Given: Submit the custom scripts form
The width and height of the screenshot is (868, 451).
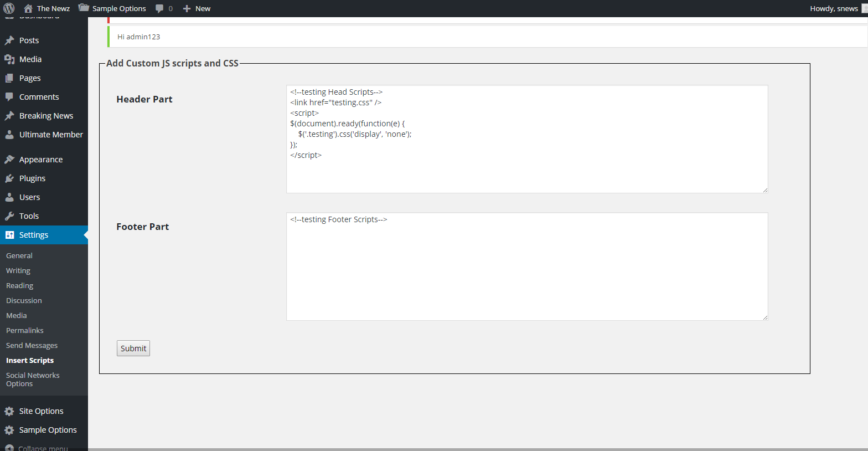Looking at the screenshot, I should click(x=133, y=348).
